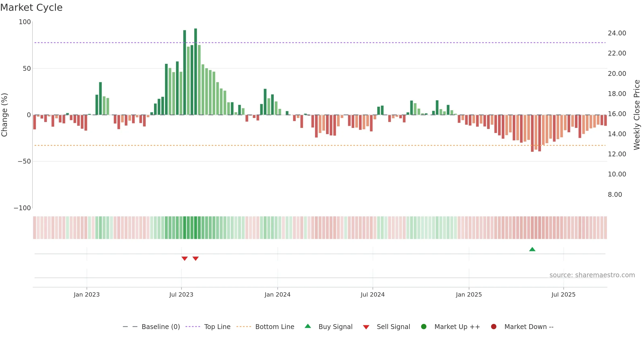Click the grey Baseline legend dash
The image size is (644, 362).
tap(130, 327)
